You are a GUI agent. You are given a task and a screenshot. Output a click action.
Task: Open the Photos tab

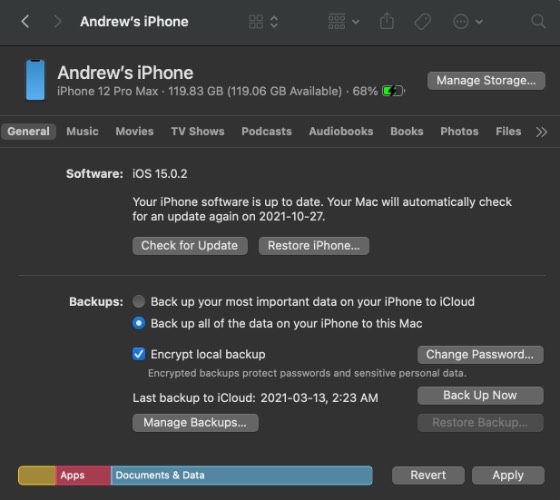[459, 131]
